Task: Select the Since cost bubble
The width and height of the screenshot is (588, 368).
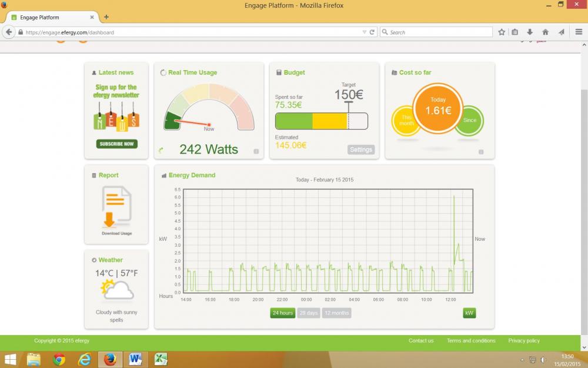Action: click(469, 120)
